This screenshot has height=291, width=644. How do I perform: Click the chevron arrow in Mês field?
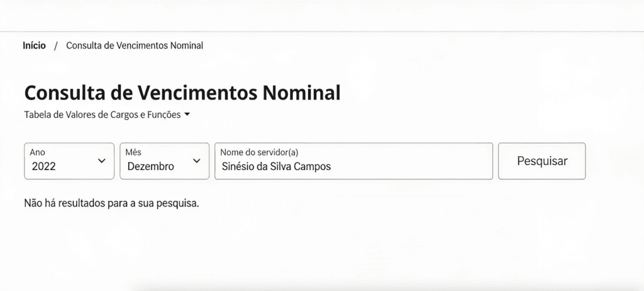197,161
